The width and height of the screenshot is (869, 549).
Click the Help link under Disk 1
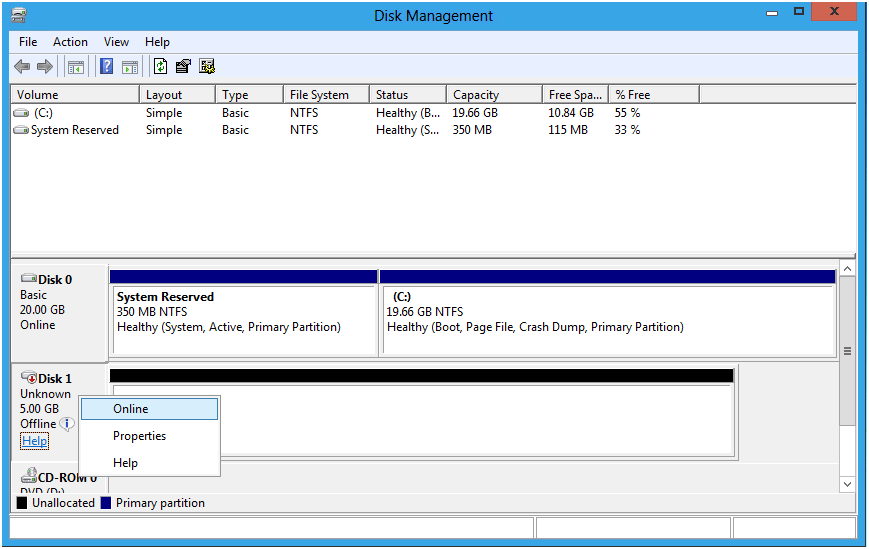click(34, 441)
